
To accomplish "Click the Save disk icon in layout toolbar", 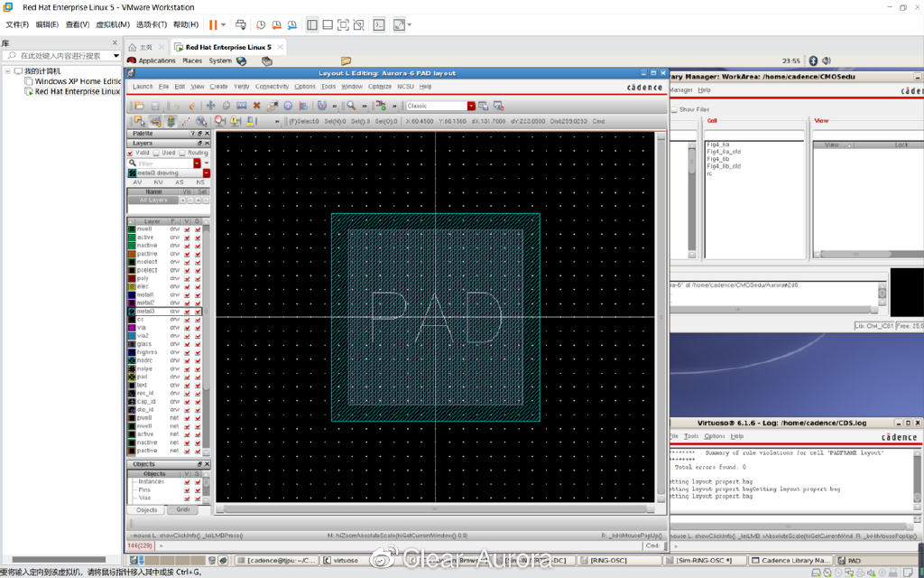I will coord(155,106).
